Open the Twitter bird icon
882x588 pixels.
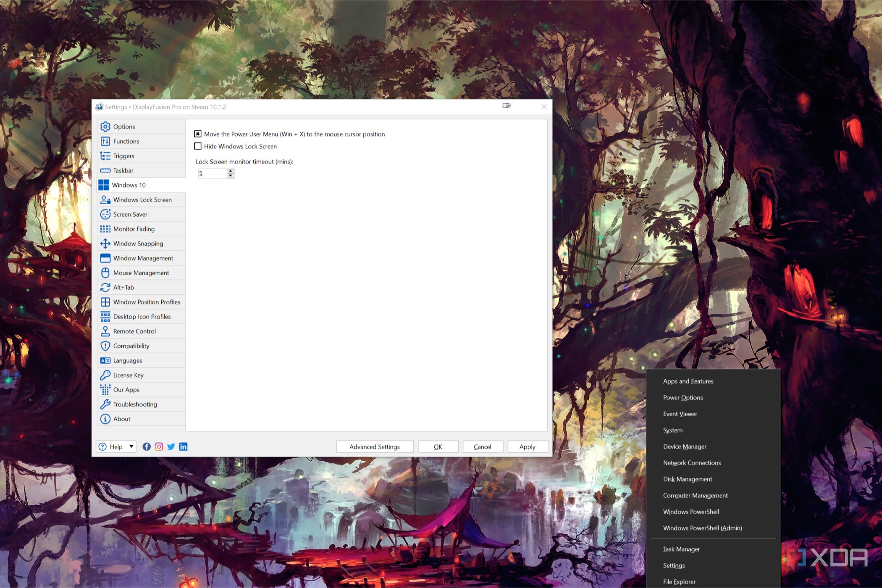171,447
